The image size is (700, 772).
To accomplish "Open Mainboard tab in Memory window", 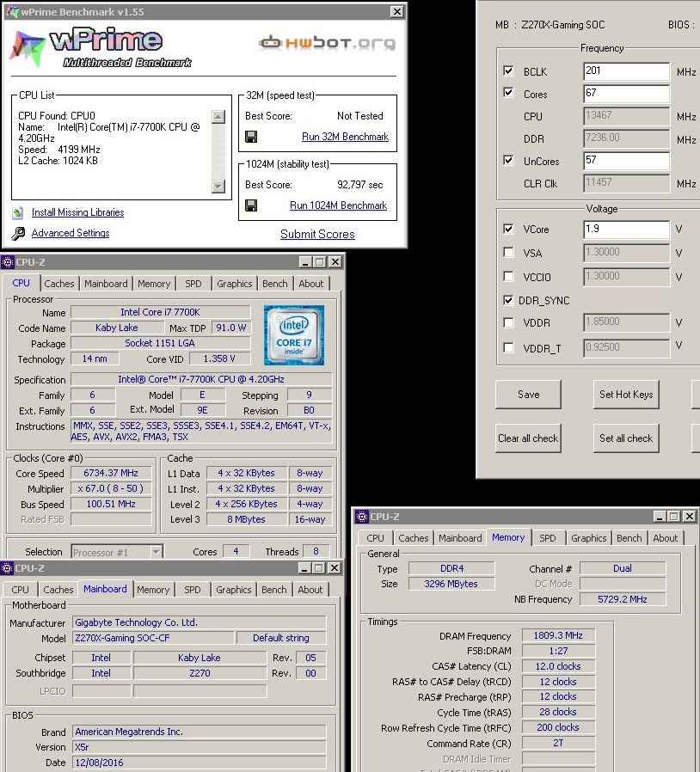I will (x=460, y=538).
